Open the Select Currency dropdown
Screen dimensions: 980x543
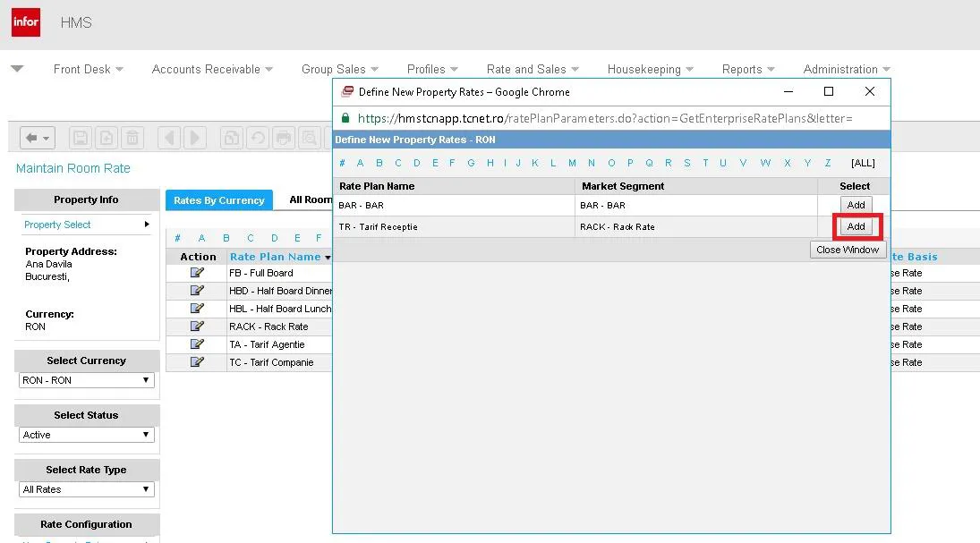(86, 380)
